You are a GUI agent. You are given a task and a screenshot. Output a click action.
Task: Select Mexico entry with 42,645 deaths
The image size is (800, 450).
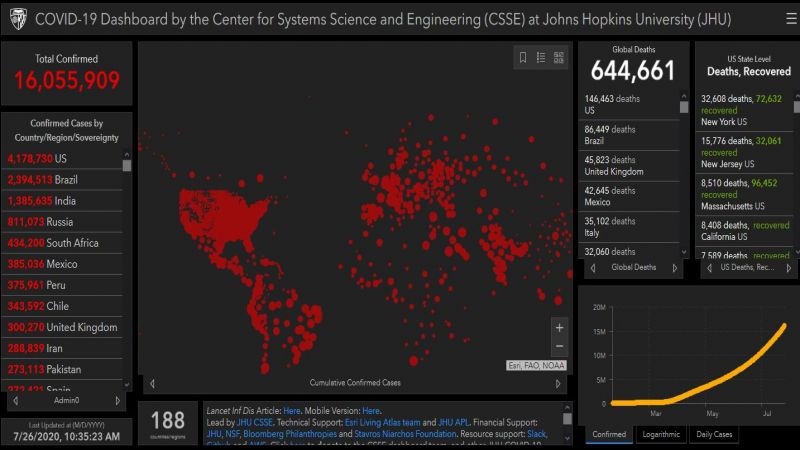tap(629, 196)
